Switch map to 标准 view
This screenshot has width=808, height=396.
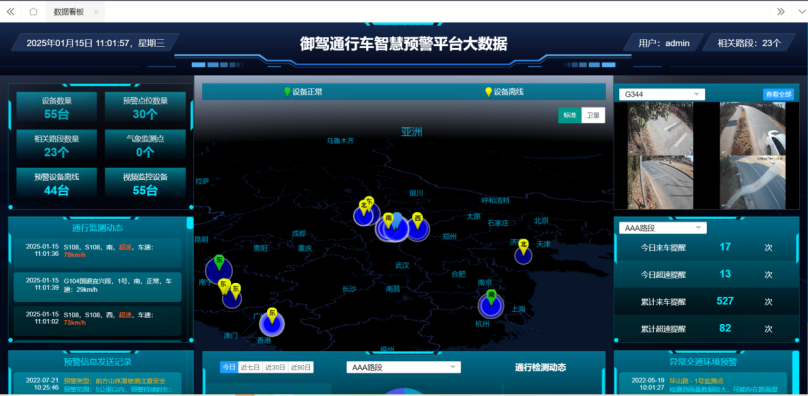[569, 116]
